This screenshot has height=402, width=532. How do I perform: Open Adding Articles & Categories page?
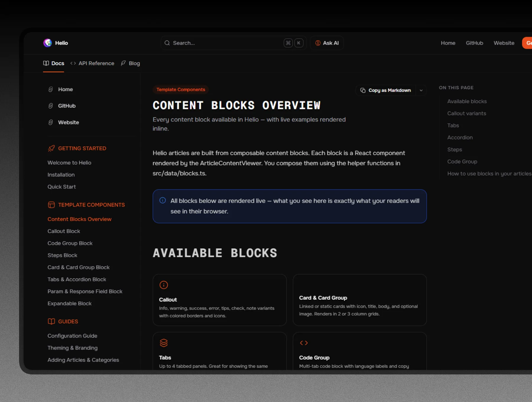click(x=83, y=360)
